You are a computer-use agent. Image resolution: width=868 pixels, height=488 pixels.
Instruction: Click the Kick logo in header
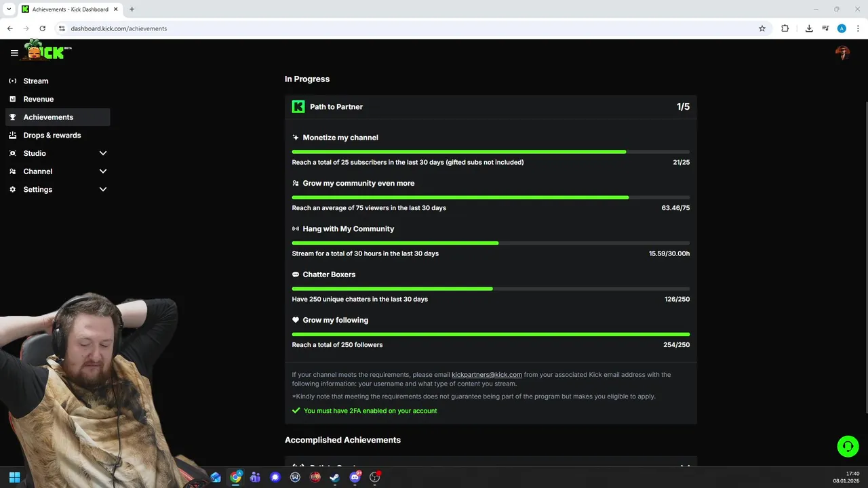pos(47,50)
